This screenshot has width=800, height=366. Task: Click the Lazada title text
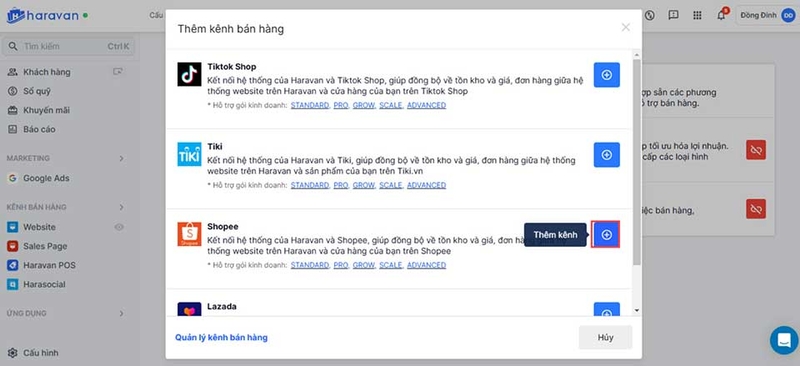coord(222,307)
